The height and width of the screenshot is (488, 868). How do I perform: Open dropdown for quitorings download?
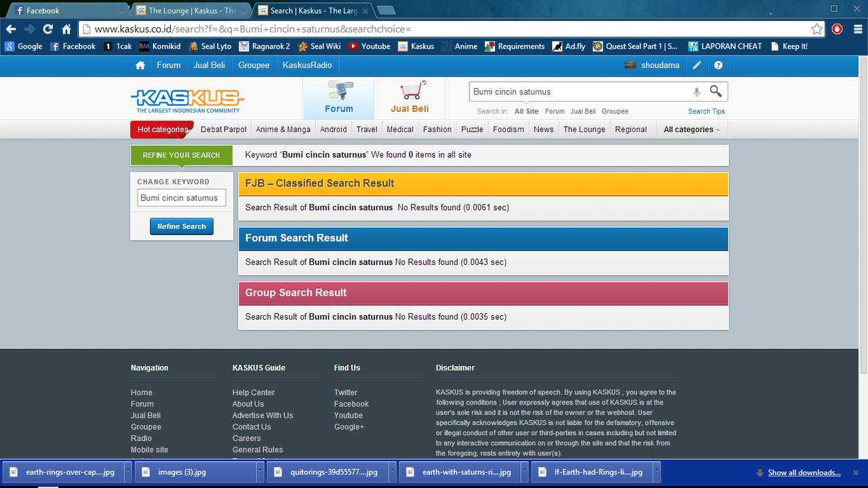[392, 472]
